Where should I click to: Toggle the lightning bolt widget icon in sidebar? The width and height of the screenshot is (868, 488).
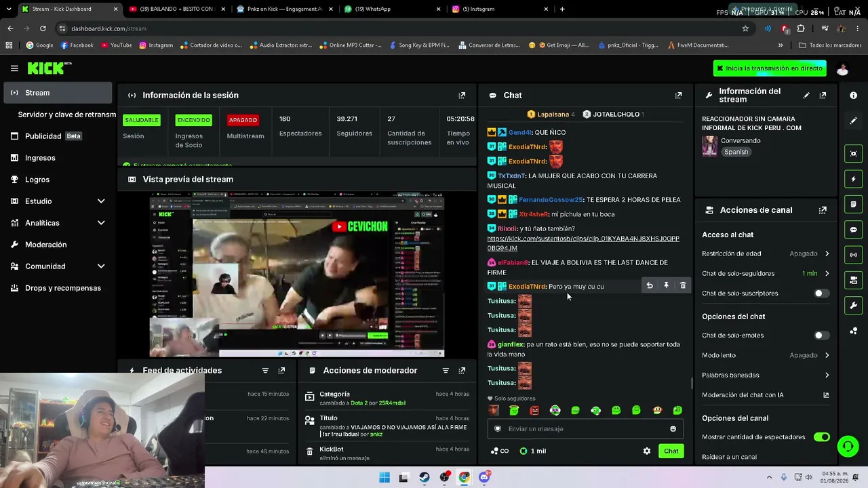click(853, 179)
